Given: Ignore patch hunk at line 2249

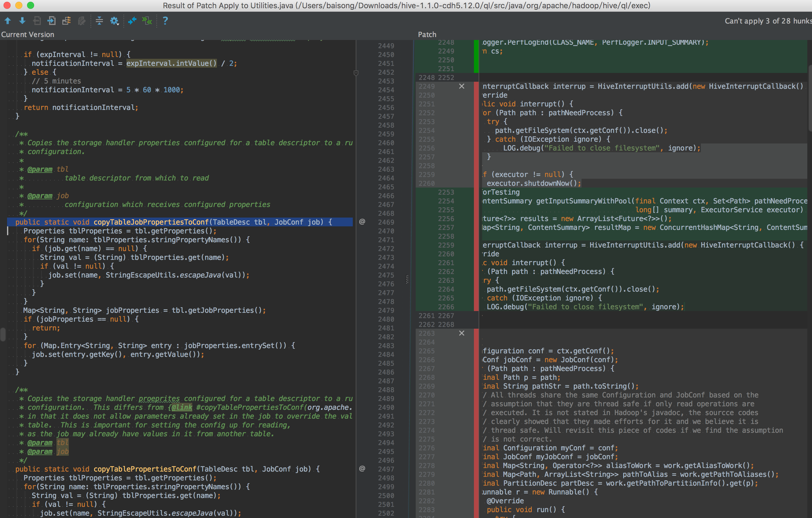Looking at the screenshot, I should [x=462, y=86].
